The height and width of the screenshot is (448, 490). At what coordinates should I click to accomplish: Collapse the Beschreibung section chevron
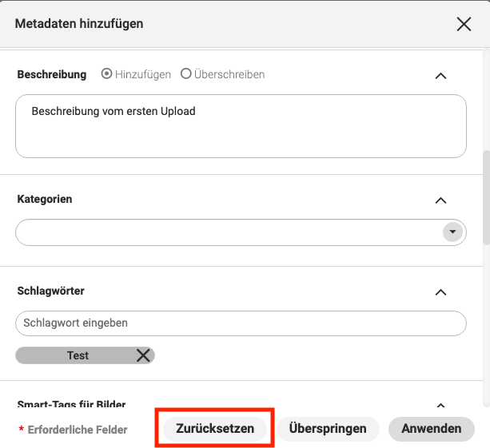pyautogui.click(x=440, y=76)
